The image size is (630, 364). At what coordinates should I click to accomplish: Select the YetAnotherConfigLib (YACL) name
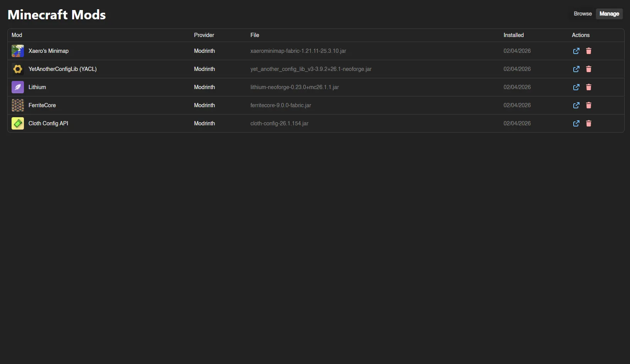pyautogui.click(x=62, y=69)
